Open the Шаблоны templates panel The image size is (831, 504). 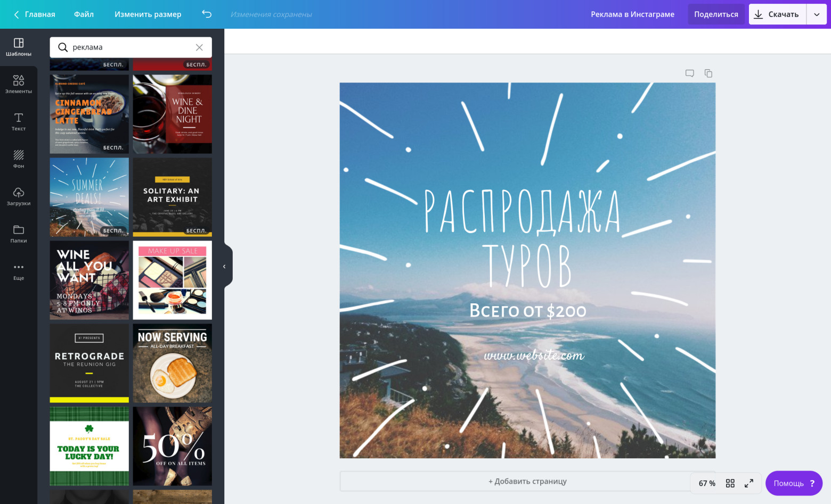[19, 47]
